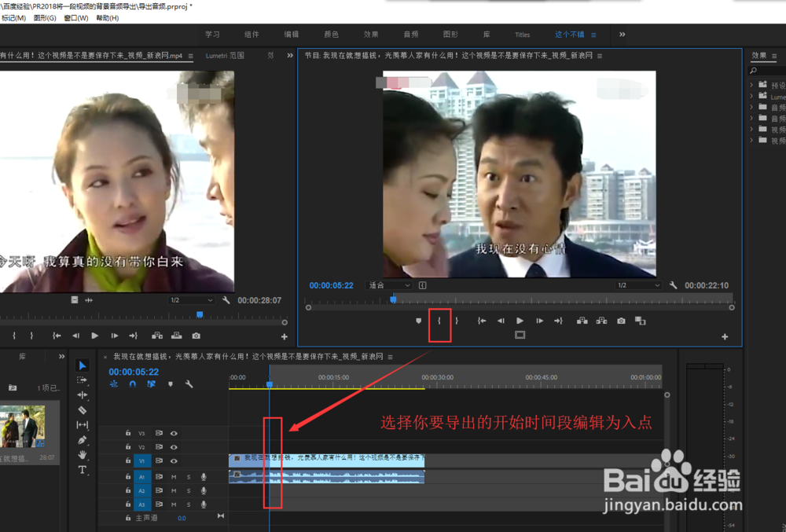
Task: Mark Out point in Source monitor
Action: tap(31, 336)
